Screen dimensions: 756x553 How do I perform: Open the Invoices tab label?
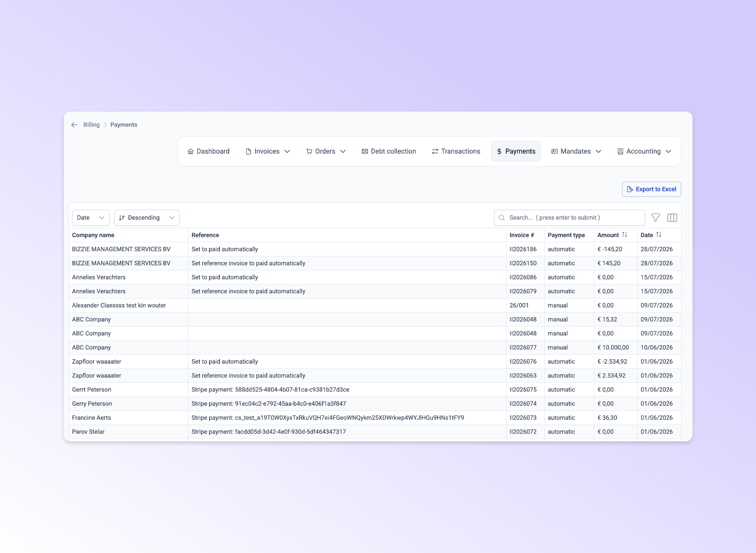tap(267, 151)
